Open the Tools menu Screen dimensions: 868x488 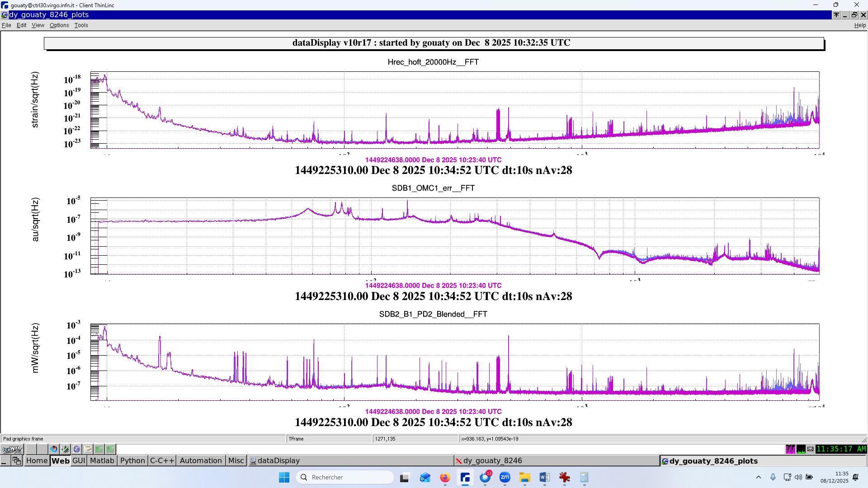81,25
